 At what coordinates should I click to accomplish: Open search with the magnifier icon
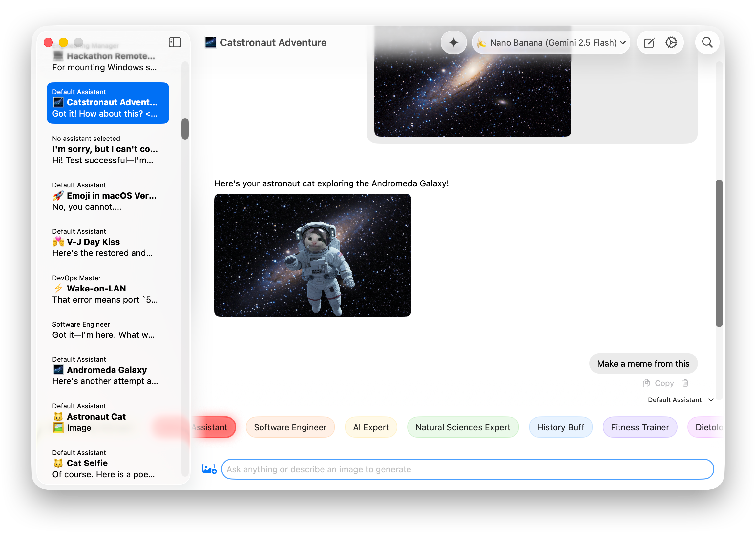coord(707,42)
